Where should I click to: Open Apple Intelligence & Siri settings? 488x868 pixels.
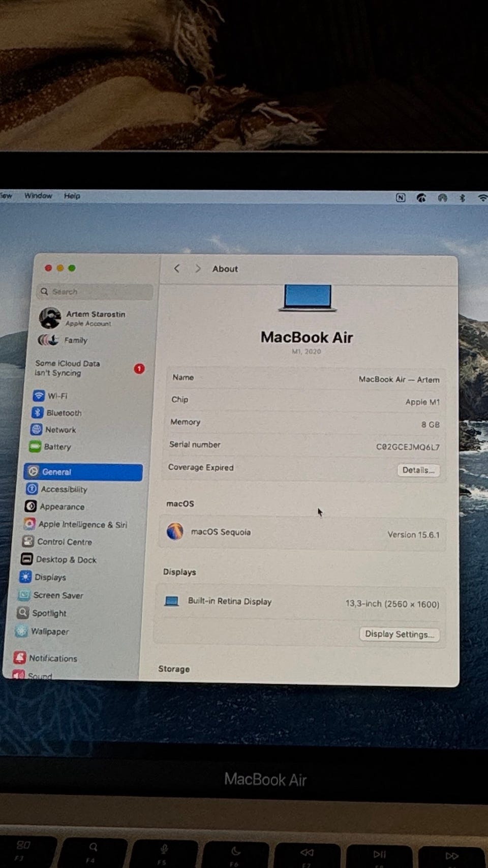pos(75,524)
